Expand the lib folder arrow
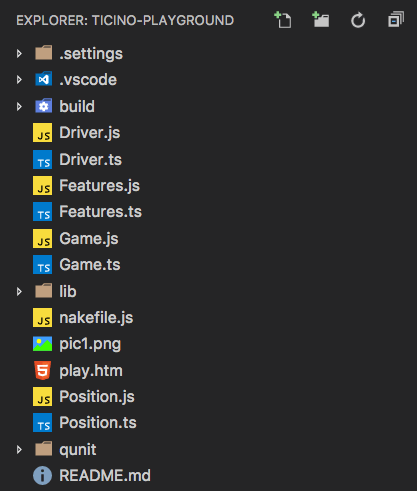Image resolution: width=417 pixels, height=491 pixels. (x=19, y=292)
